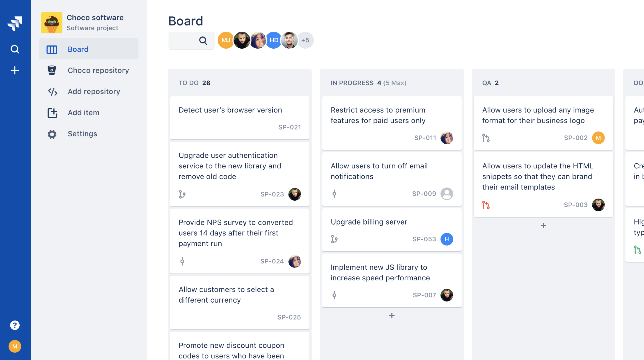Open the Upgrade billing server card

click(369, 222)
